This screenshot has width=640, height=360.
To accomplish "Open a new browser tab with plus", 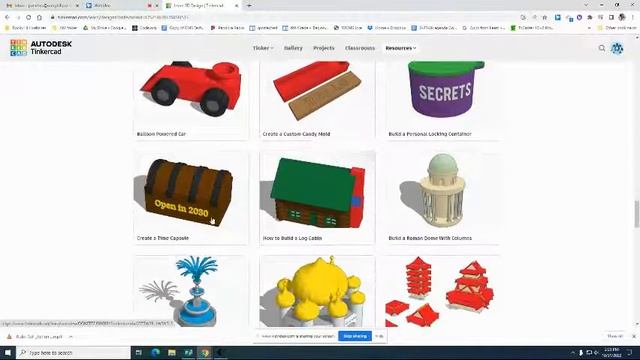I will coord(249,6).
